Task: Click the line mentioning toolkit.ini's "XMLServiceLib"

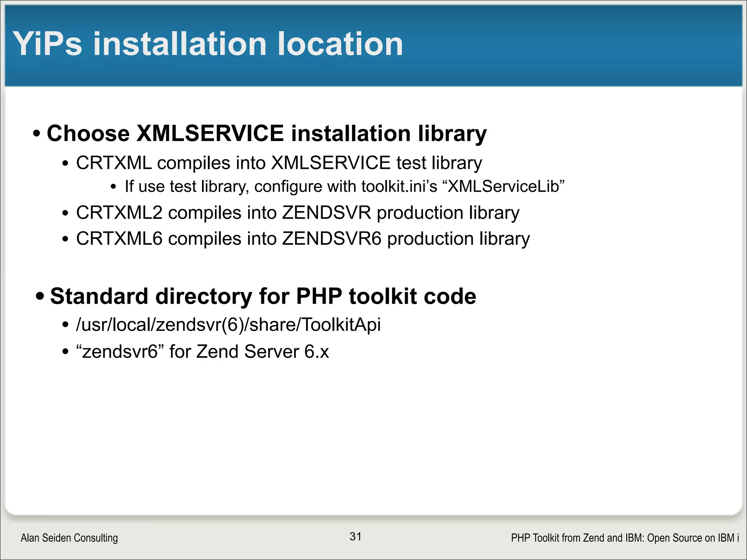Action: tap(345, 186)
